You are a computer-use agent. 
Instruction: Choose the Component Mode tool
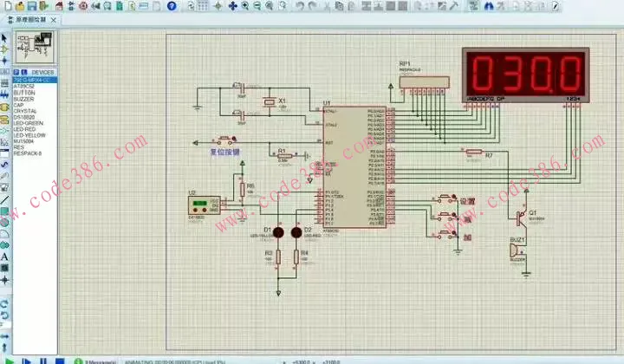[x=4, y=49]
